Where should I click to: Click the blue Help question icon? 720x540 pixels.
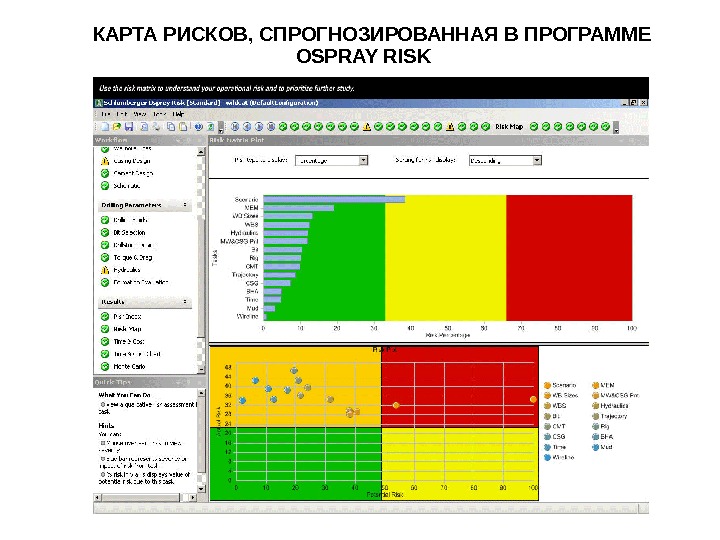(198, 127)
